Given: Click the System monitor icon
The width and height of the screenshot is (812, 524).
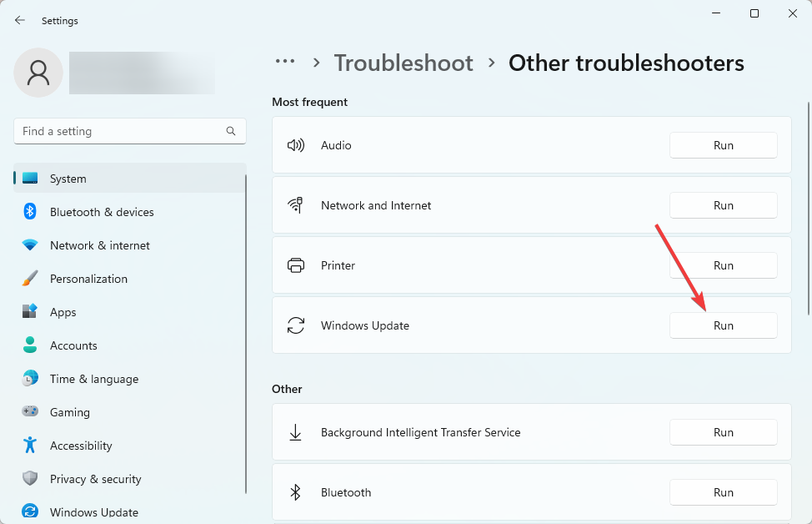Looking at the screenshot, I should [x=30, y=179].
